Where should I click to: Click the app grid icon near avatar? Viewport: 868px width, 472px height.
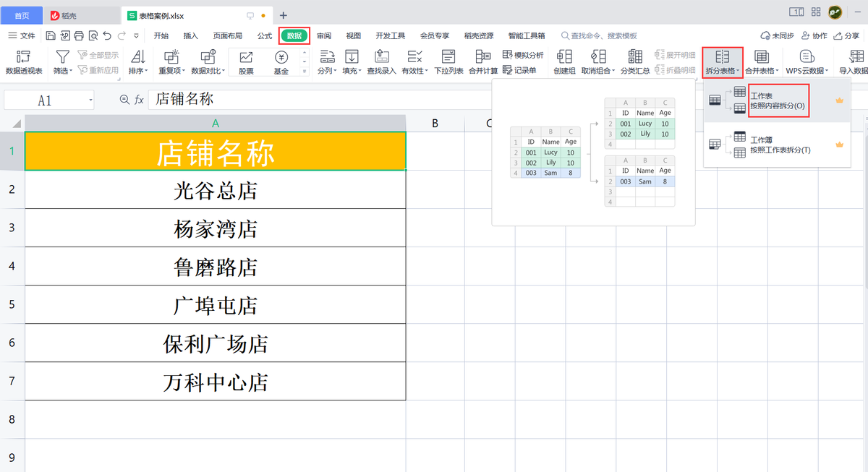(816, 12)
